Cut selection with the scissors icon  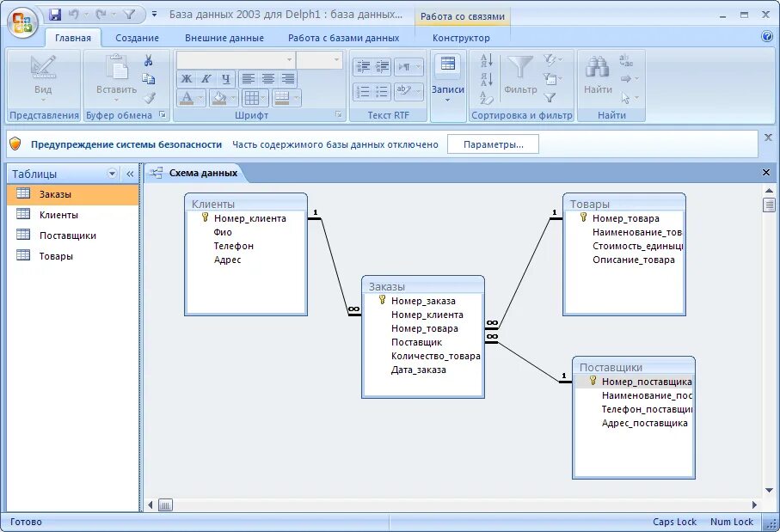click(x=148, y=61)
